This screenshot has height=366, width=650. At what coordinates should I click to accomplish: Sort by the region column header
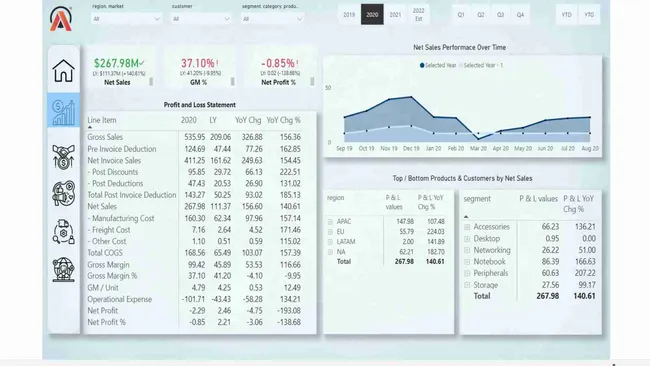click(335, 198)
